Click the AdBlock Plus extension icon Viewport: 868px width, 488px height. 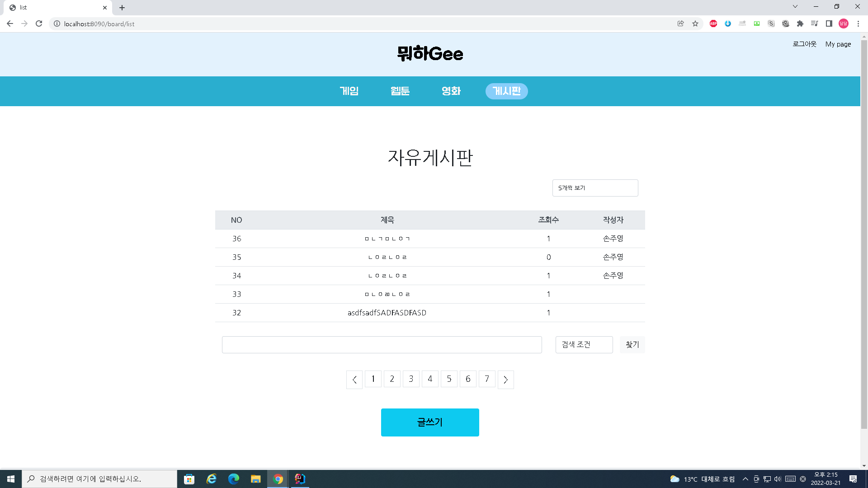tap(713, 23)
